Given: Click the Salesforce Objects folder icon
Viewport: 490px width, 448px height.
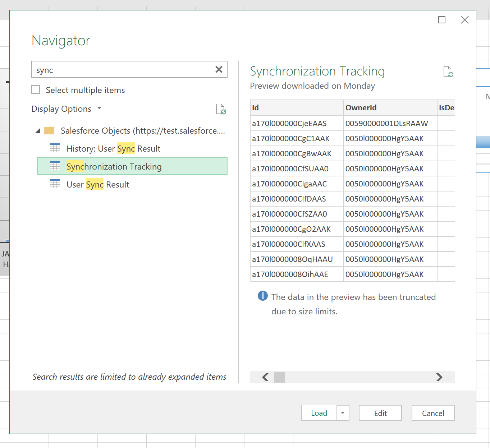Looking at the screenshot, I should point(49,130).
